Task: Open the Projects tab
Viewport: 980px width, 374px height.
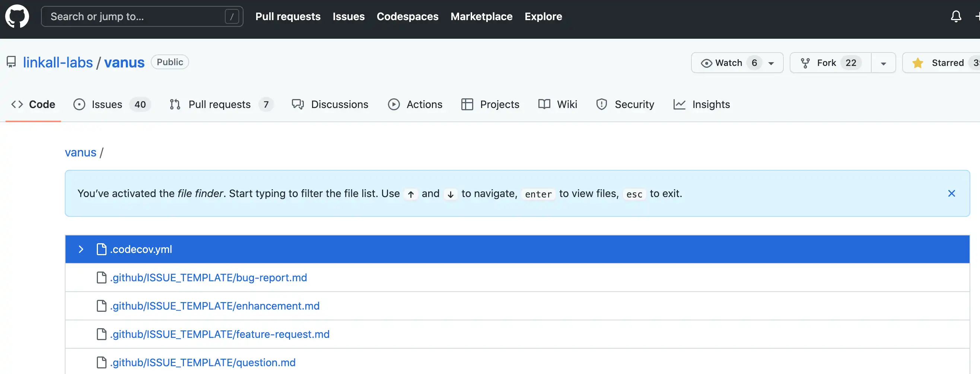Action: point(490,104)
